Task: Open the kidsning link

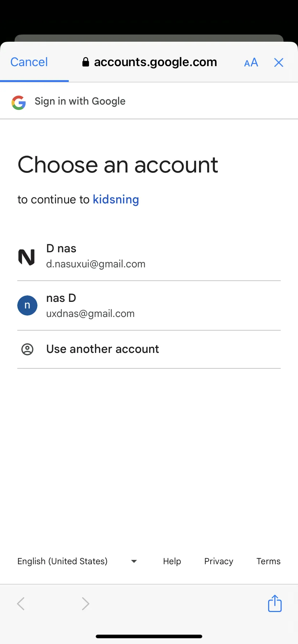Action: click(x=116, y=199)
